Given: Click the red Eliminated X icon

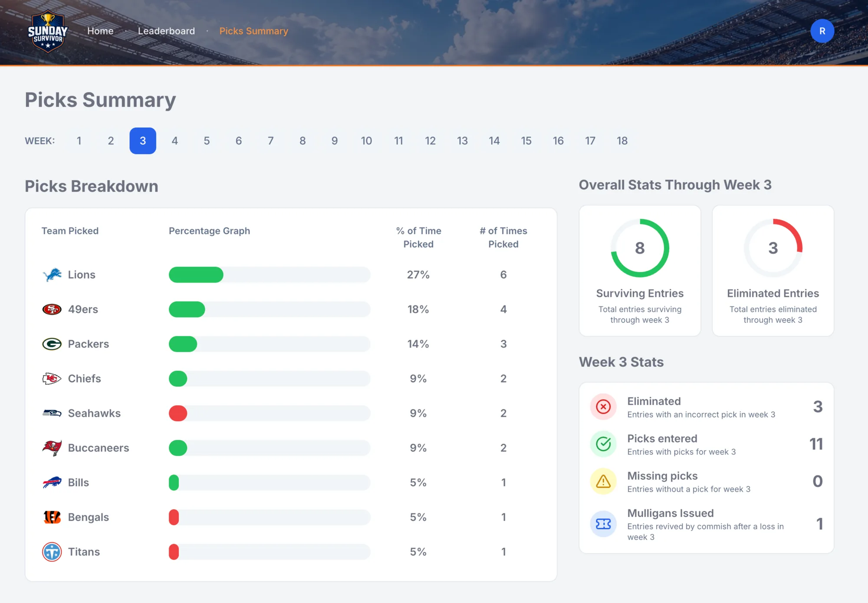Looking at the screenshot, I should click(603, 407).
